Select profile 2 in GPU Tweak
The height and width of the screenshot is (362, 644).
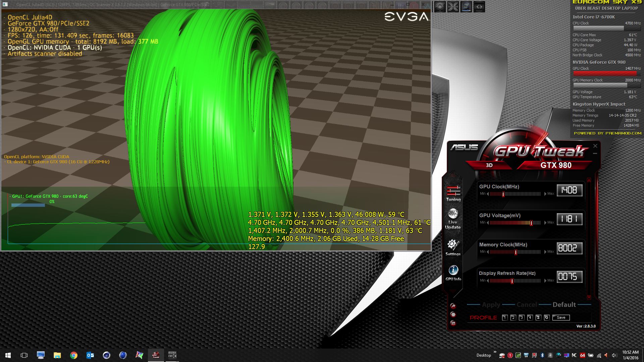(513, 317)
